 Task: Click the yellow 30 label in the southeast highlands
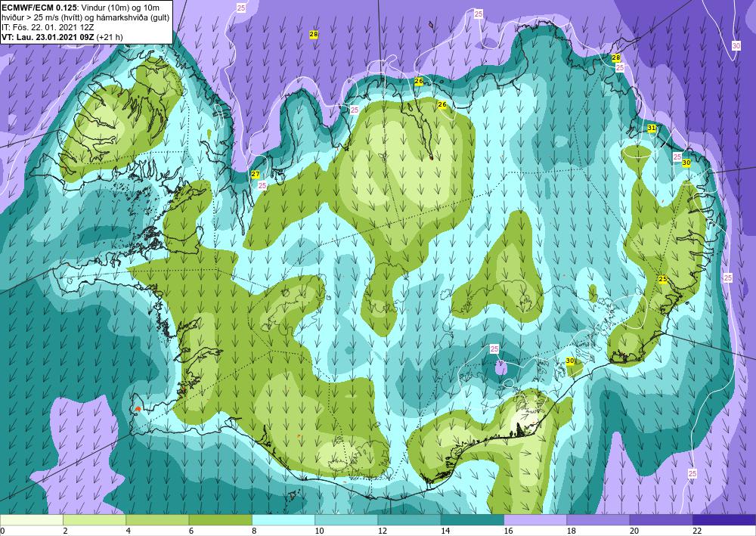570,361
